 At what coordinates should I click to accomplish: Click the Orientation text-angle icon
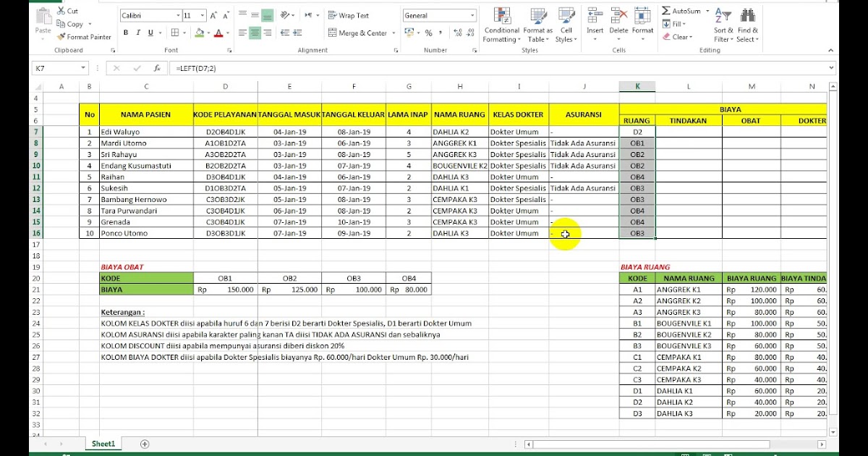point(286,15)
